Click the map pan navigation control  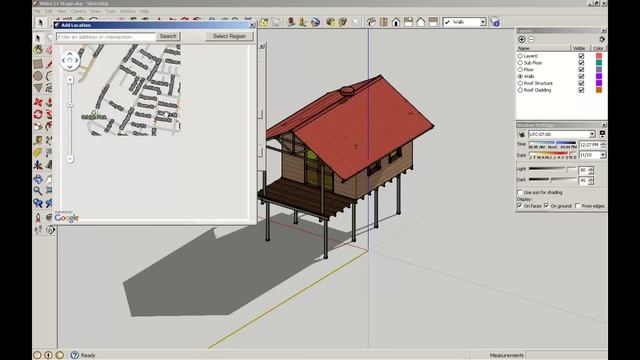70,60
